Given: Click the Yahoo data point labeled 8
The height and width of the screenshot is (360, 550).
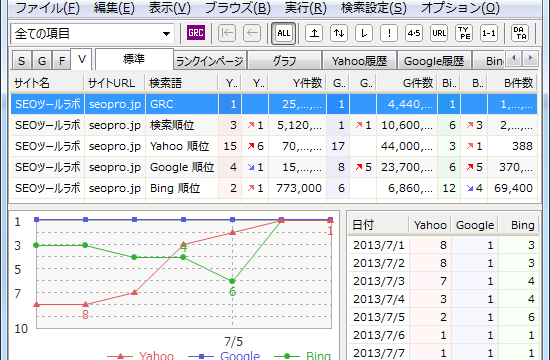Looking at the screenshot, I should pos(85,304).
